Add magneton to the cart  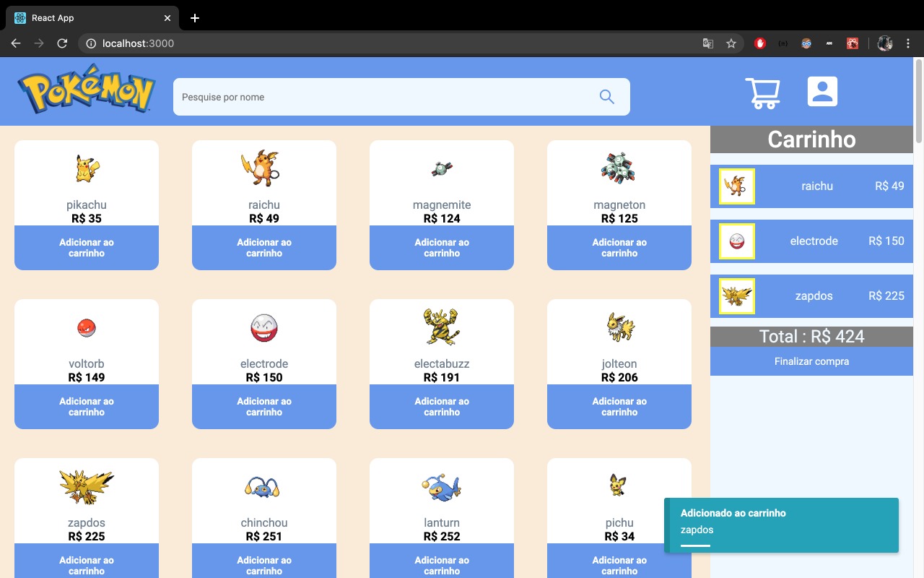(619, 248)
